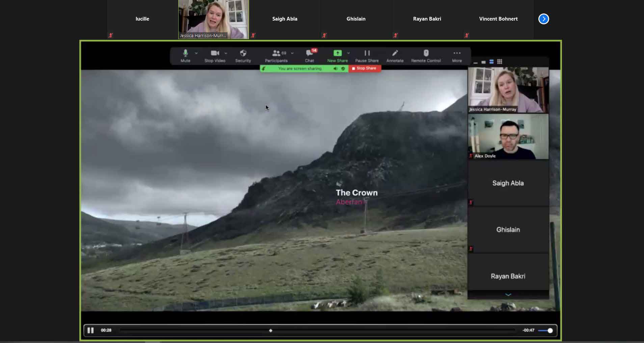644x343 pixels.
Task: Click Alex Doyle's video in floating panel
Action: pos(508,137)
